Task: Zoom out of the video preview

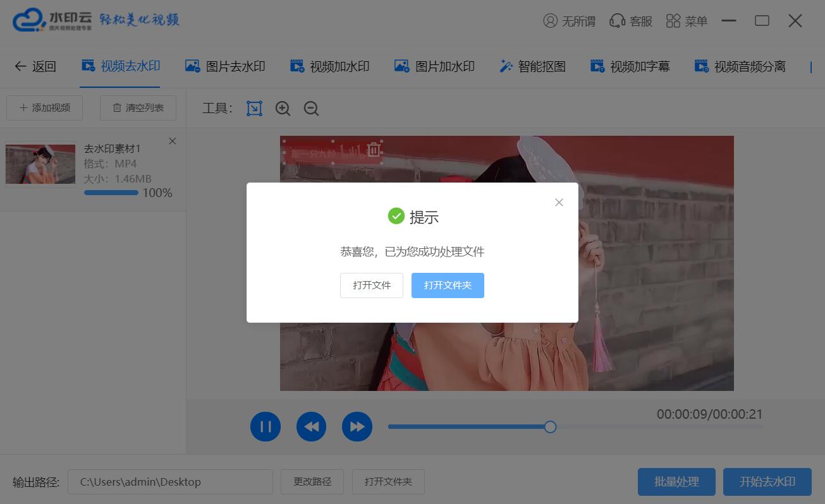Action: 310,108
